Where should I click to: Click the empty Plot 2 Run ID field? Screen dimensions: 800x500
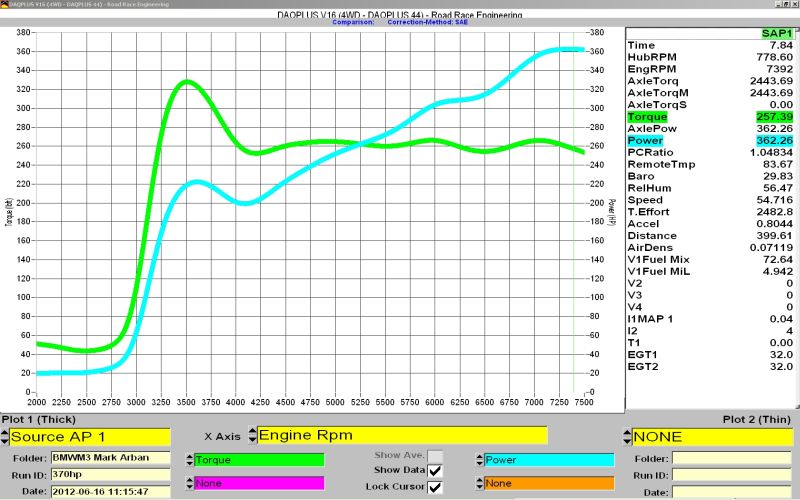[733, 473]
